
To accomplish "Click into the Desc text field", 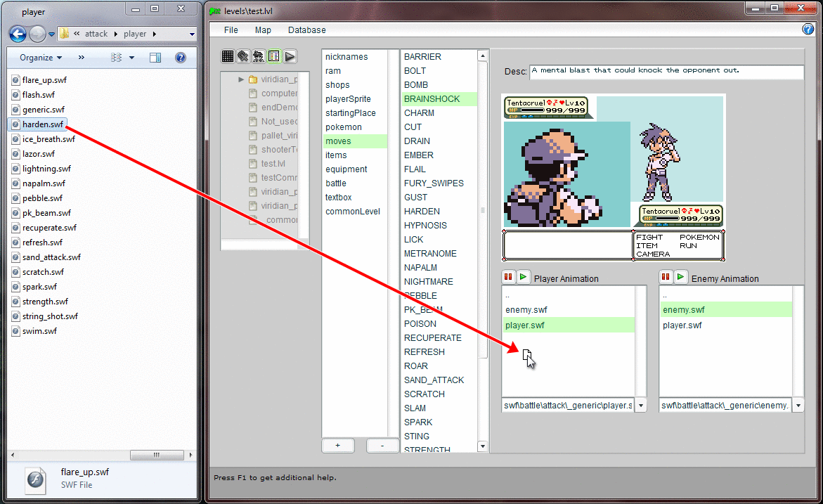I will pos(666,72).
